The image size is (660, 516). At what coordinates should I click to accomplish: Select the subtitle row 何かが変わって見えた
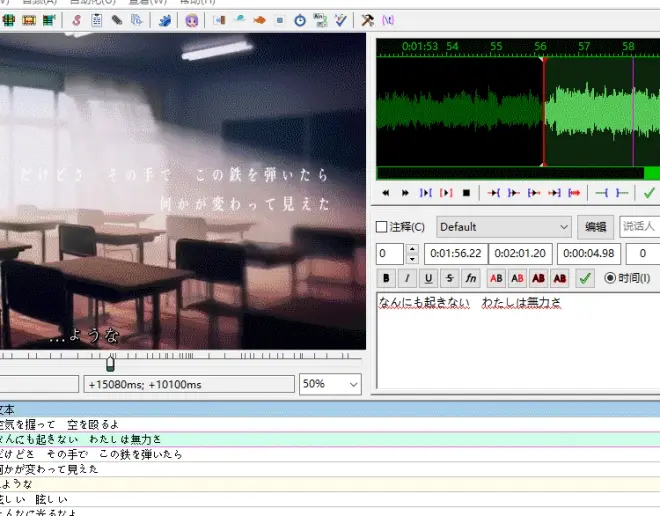click(330, 469)
